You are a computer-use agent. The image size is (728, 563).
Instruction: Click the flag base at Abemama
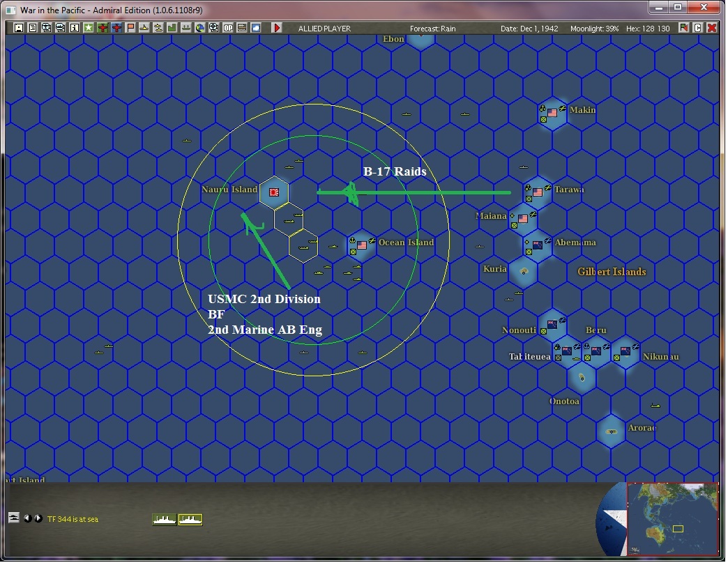(x=538, y=245)
